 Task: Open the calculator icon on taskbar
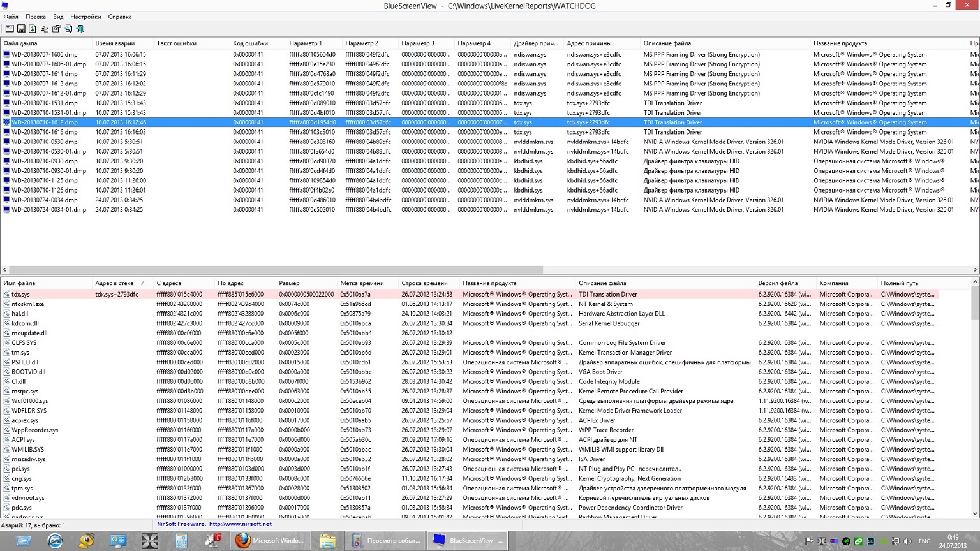tap(181, 541)
